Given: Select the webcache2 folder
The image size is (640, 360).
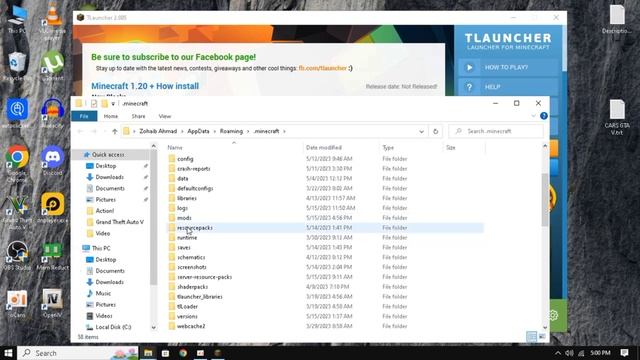Looking at the screenshot, I should pos(191,326).
